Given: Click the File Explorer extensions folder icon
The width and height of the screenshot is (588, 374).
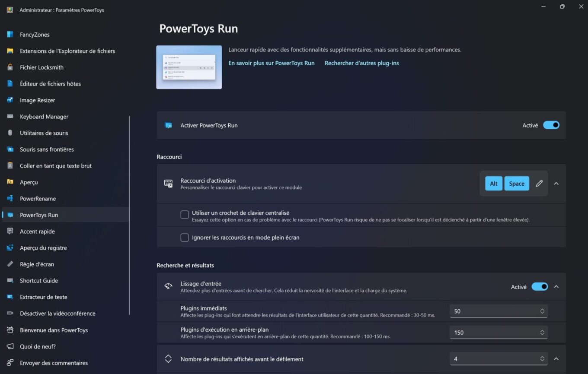Looking at the screenshot, I should coord(10,51).
